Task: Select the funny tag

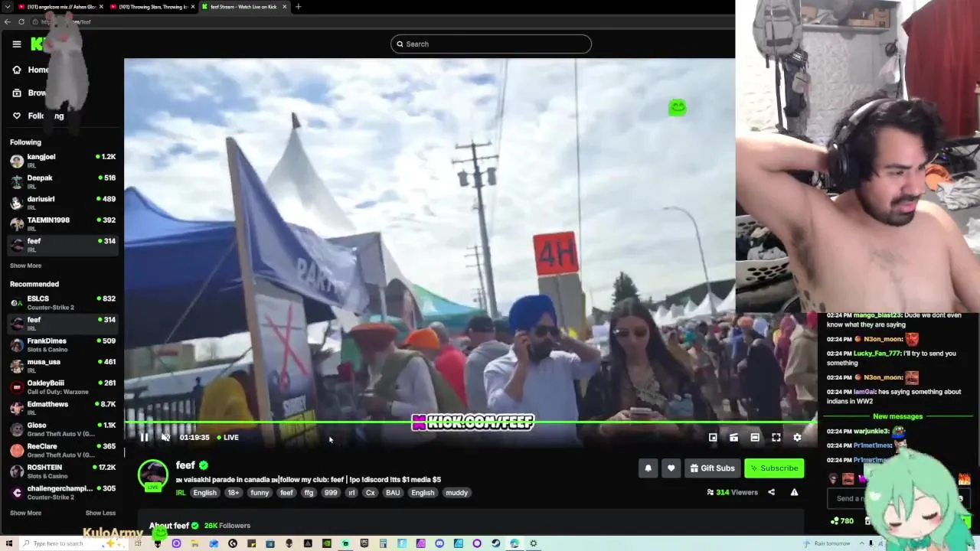Action: [x=260, y=493]
